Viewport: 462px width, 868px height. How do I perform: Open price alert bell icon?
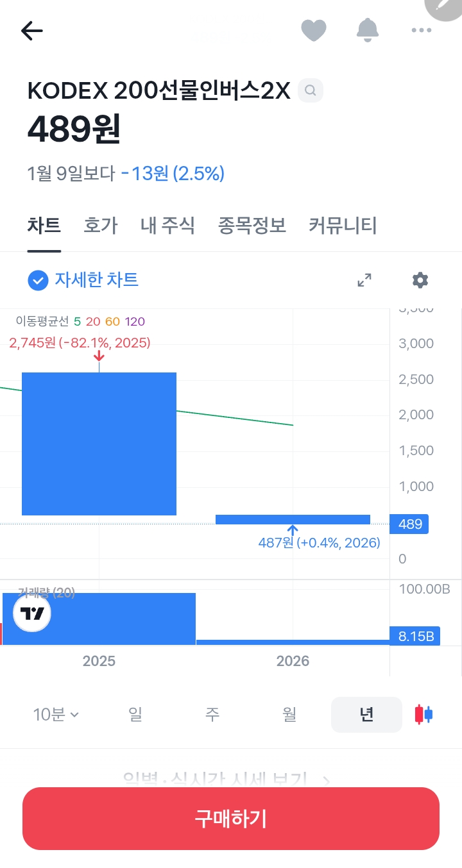tap(368, 30)
